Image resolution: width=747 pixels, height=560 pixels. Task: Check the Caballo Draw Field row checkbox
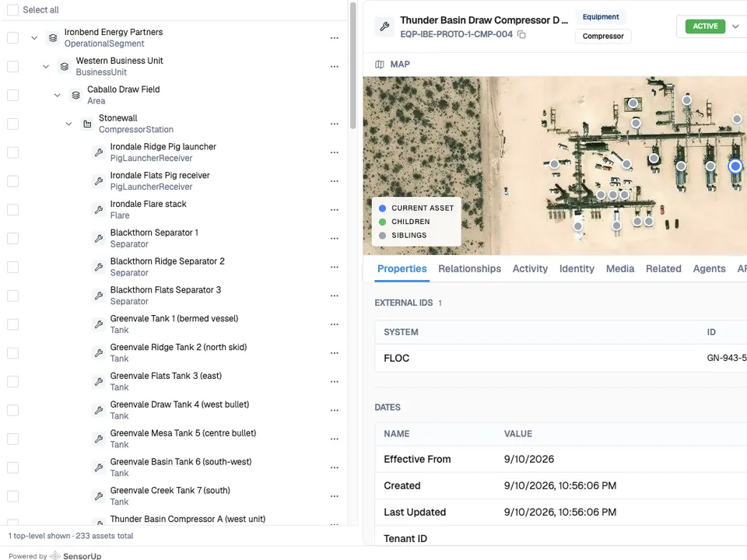pyautogui.click(x=13, y=95)
